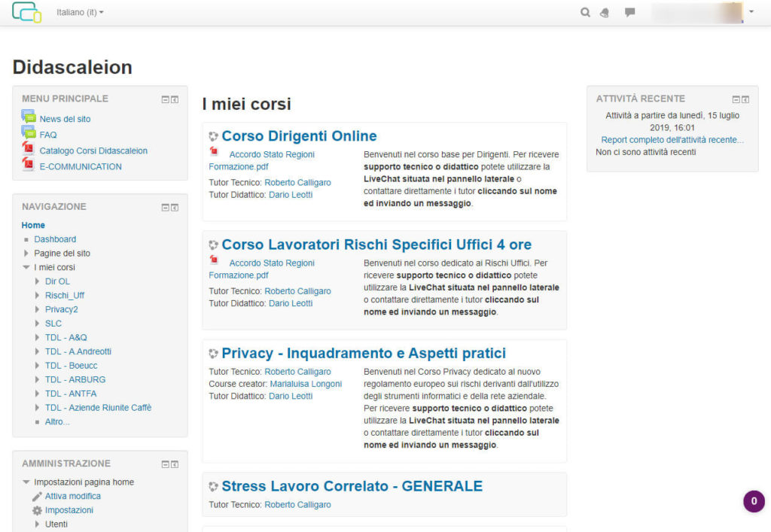Open the notifications bell icon

click(605, 13)
